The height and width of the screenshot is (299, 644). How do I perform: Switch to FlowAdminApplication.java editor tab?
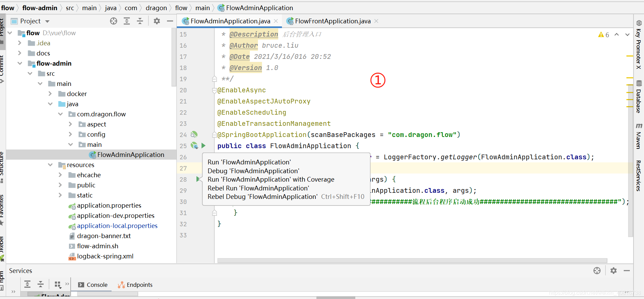coord(230,21)
